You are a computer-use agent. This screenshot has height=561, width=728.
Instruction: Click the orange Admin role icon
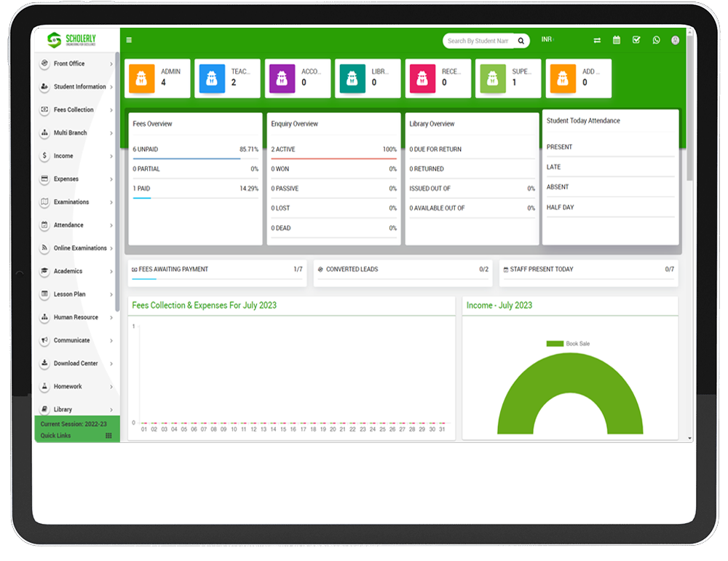(142, 78)
